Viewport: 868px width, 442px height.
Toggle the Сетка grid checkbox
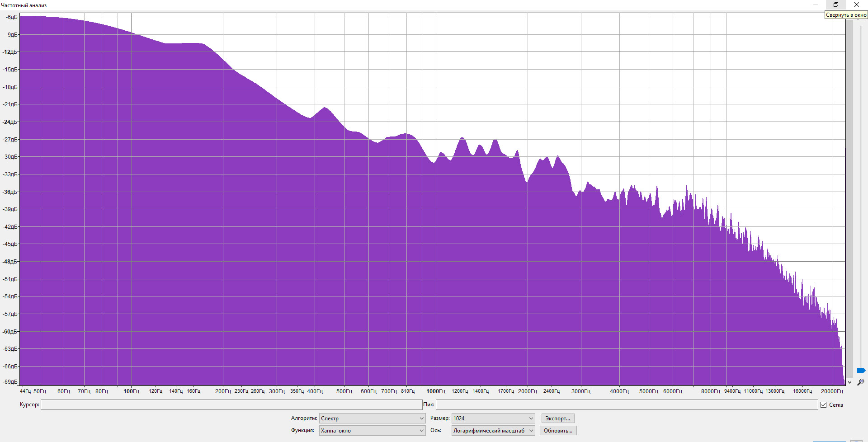[x=823, y=405]
